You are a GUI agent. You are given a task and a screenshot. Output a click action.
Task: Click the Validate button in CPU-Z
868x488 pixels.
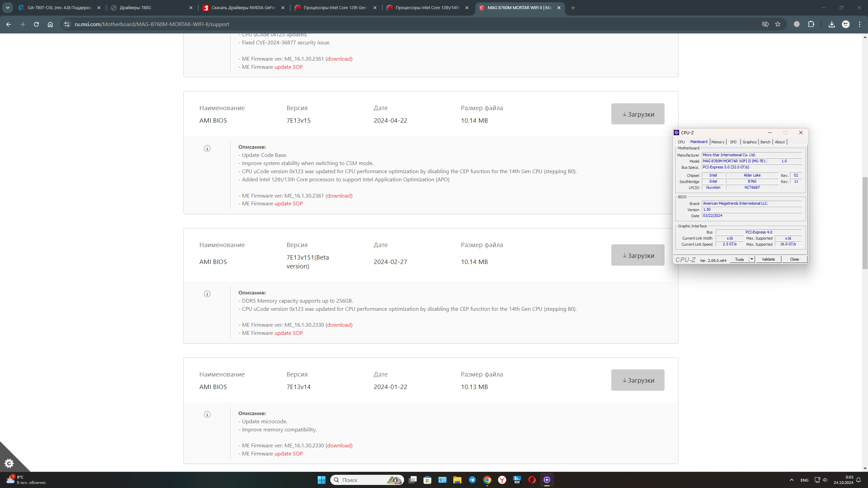(768, 259)
